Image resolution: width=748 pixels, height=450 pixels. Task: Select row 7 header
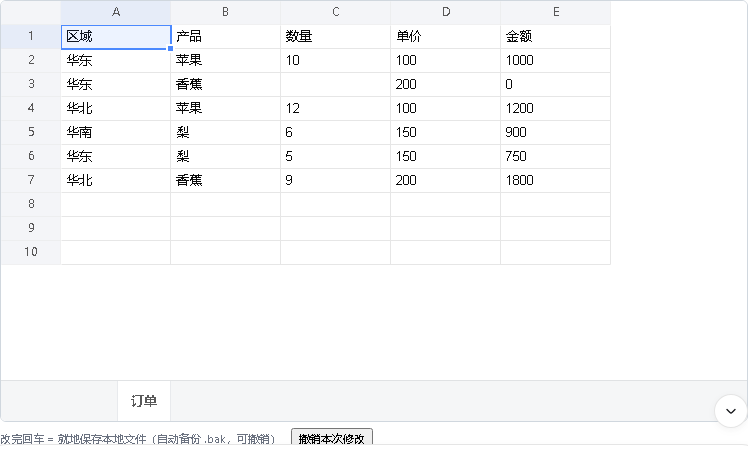click(x=31, y=180)
